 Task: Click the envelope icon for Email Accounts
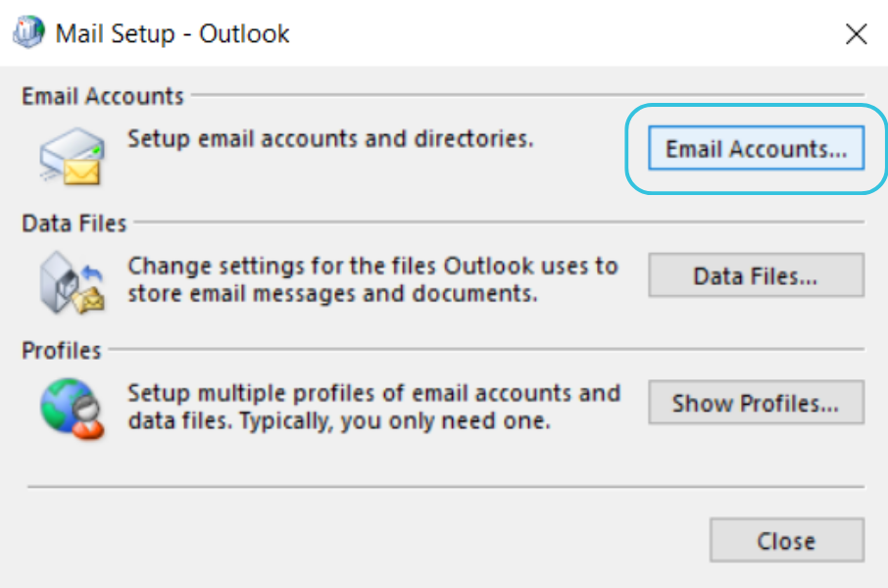click(71, 158)
